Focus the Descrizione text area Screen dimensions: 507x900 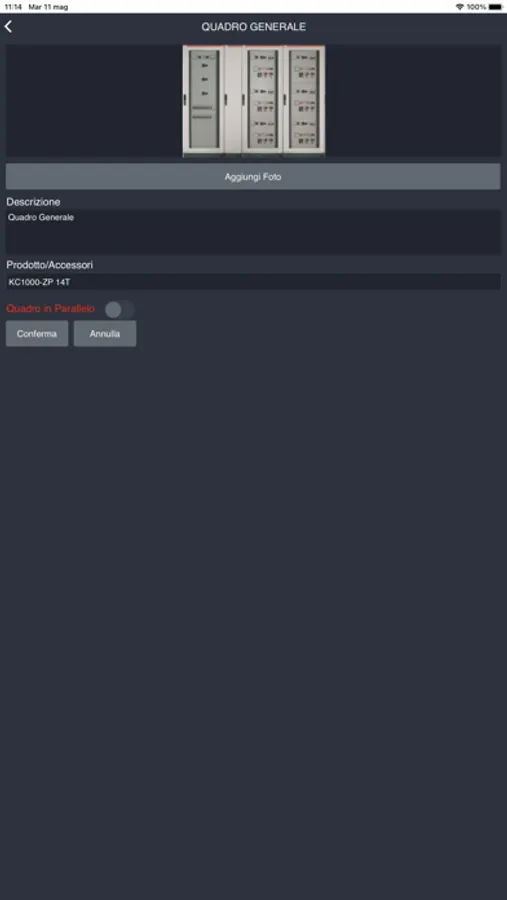[x=253, y=231]
